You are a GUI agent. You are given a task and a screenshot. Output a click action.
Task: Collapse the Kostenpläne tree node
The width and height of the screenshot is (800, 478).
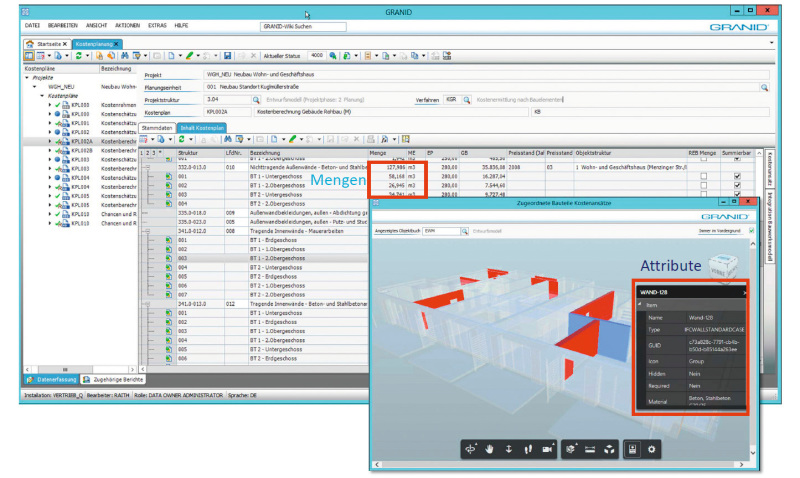pos(42,96)
